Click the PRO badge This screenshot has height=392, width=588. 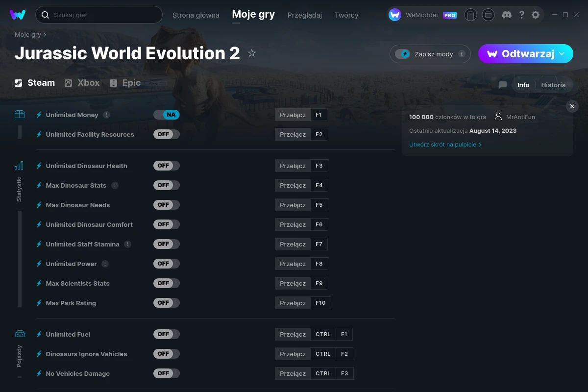click(450, 15)
